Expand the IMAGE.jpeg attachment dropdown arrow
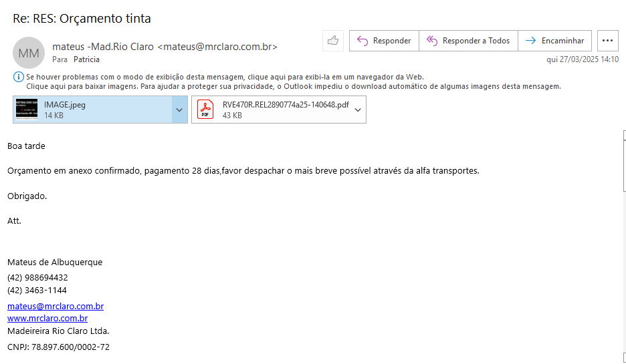The height and width of the screenshot is (364, 626). point(179,110)
